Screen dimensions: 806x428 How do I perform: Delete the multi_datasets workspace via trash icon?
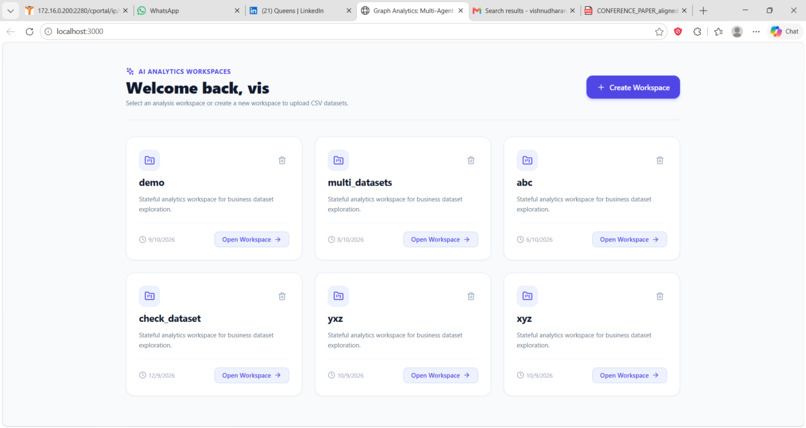[x=471, y=160]
